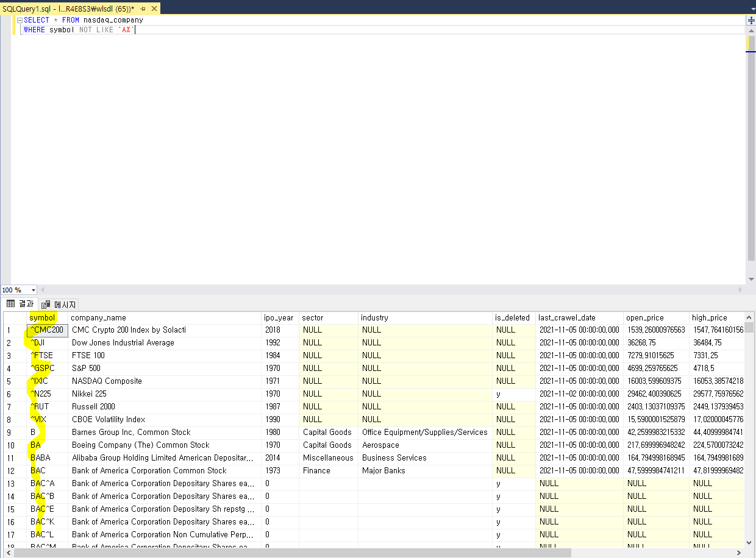Click the results grid scroll-left arrow
This screenshot has width=756, height=558.
pos(7,553)
